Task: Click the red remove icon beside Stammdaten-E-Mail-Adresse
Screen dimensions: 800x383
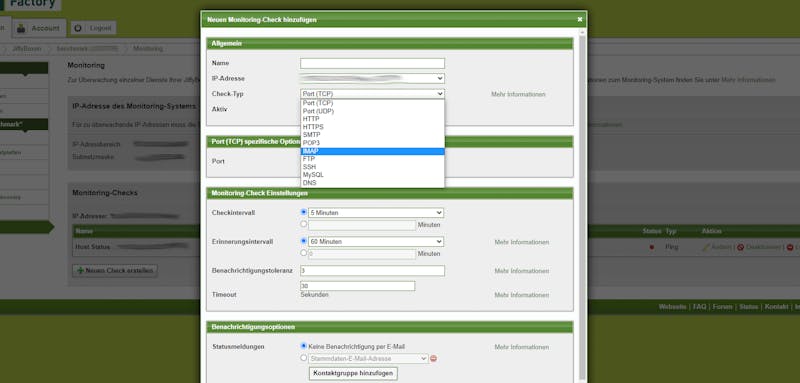Action: coord(434,359)
